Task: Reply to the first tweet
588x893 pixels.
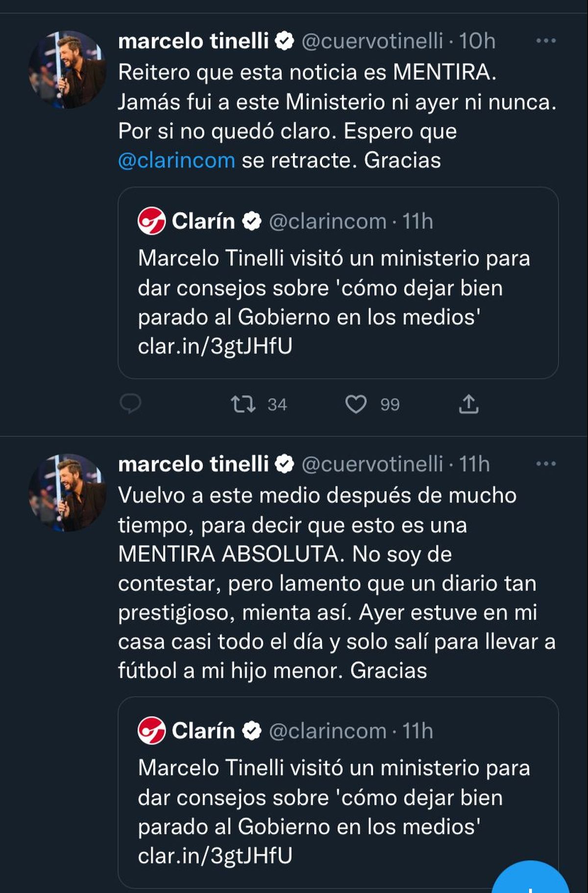Action: 130,404
